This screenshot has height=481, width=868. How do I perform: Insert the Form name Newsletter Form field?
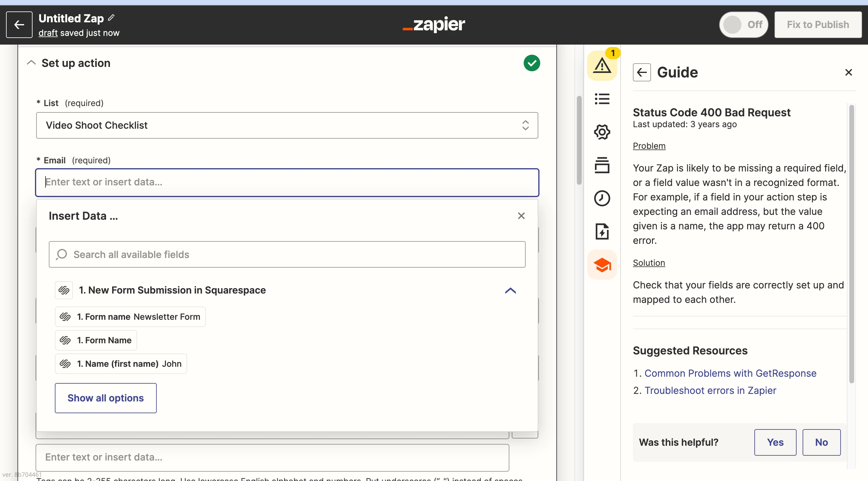pos(130,317)
